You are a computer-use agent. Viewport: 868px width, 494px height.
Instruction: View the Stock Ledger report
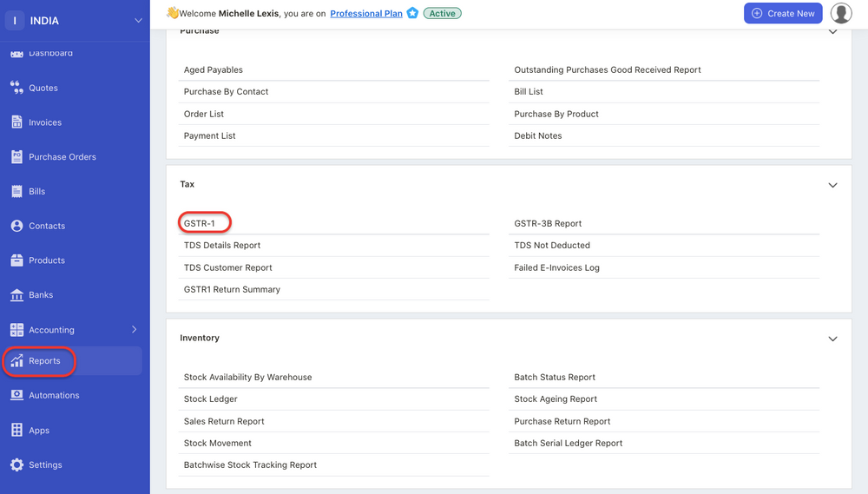click(x=211, y=399)
